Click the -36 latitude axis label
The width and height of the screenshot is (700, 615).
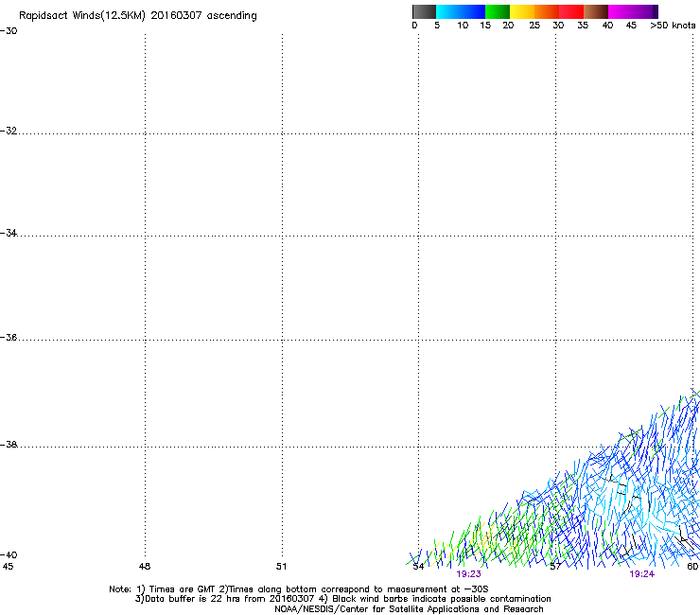tap(9, 337)
